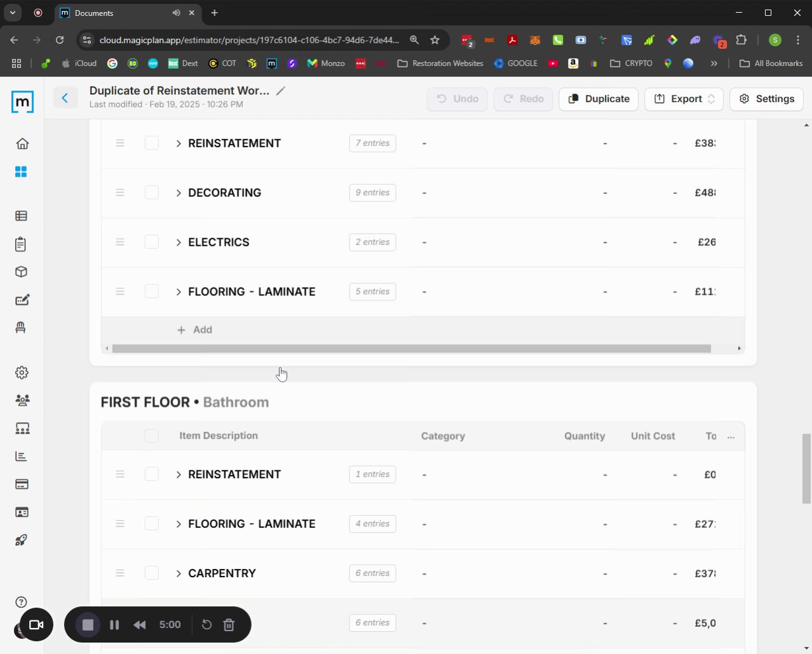Restart the recording with the circular arrow
The width and height of the screenshot is (812, 654).
206,625
